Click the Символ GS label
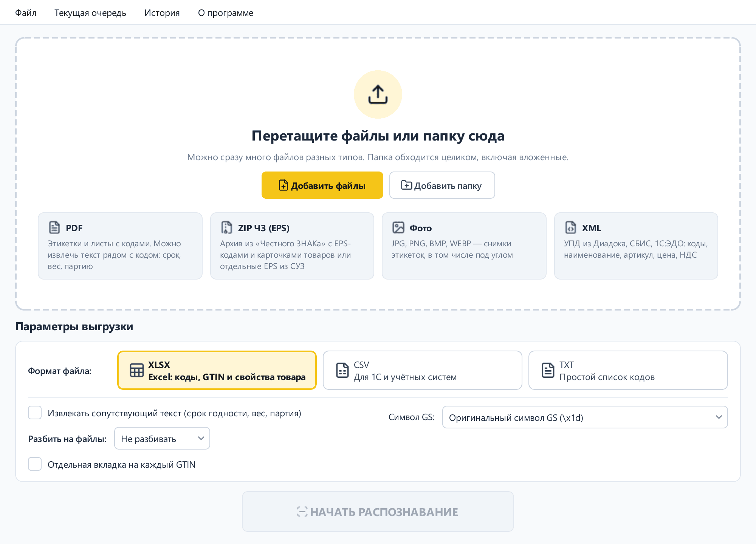 411,417
